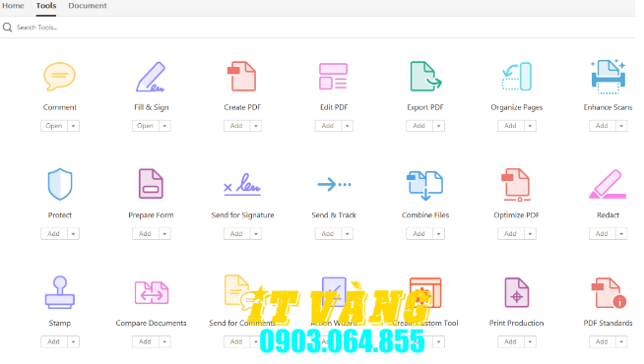This screenshot has width=644, height=364.
Task: Add the Send & Track tool
Action: [328, 234]
